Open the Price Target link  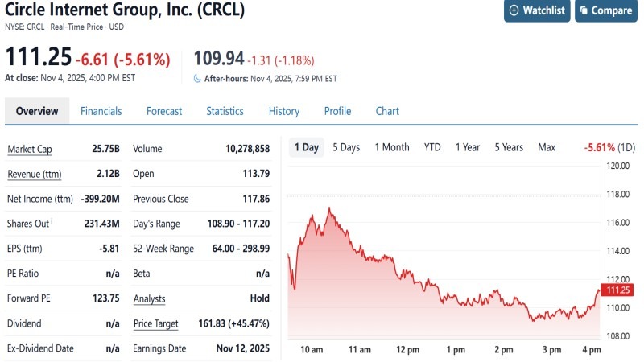pos(156,323)
